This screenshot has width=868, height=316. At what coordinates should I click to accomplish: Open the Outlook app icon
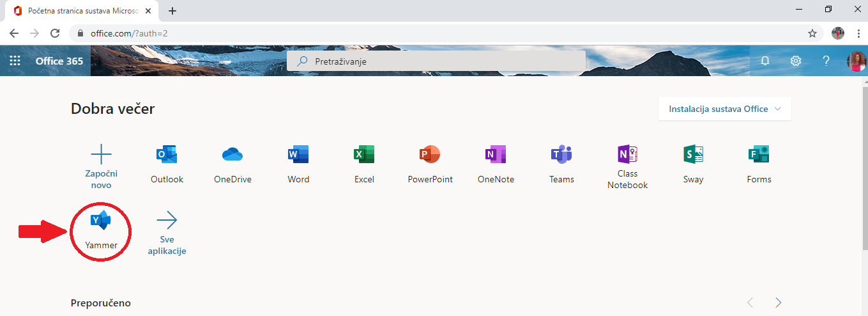pyautogui.click(x=167, y=155)
